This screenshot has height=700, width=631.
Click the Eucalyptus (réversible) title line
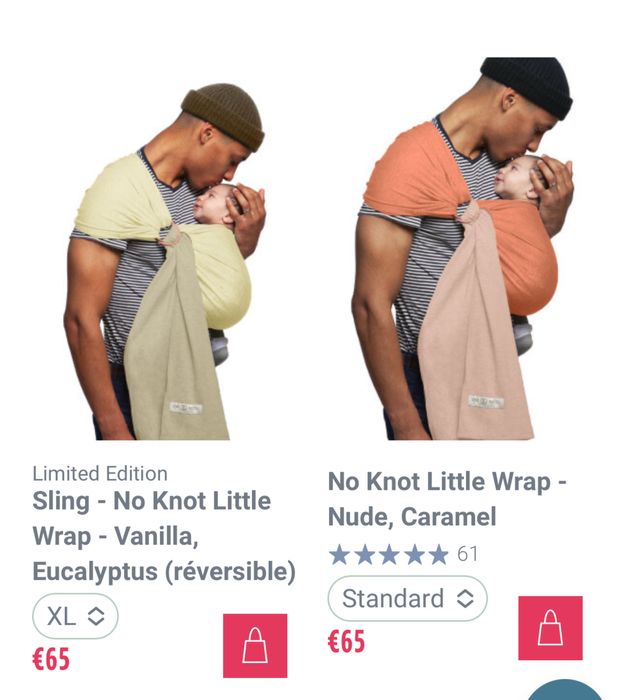164,571
